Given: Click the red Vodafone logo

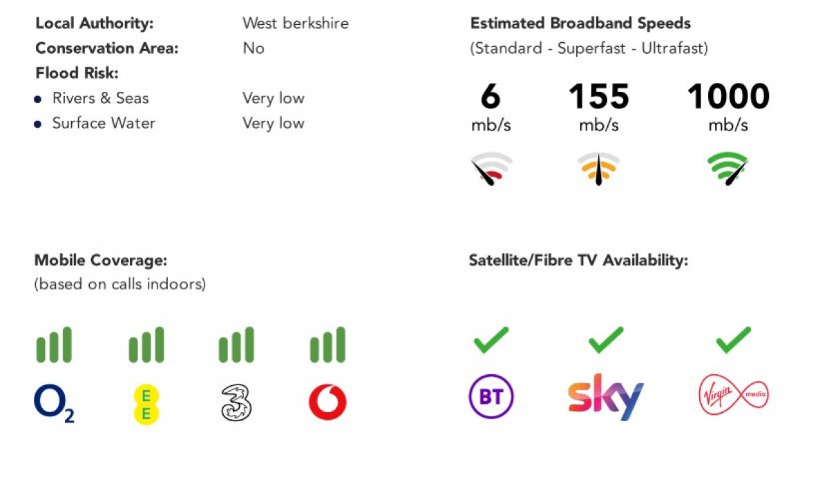Looking at the screenshot, I should [x=327, y=403].
